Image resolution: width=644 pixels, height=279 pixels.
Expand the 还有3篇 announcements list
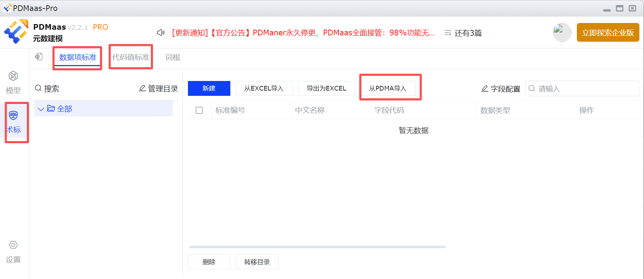click(x=463, y=33)
